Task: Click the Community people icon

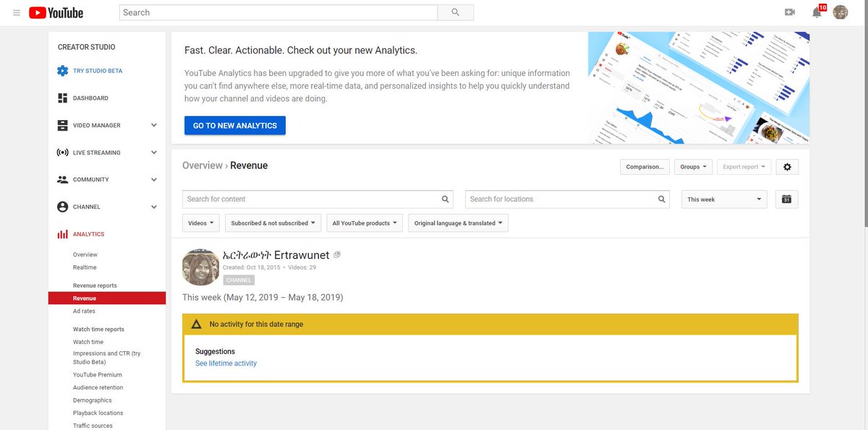Action: tap(63, 179)
